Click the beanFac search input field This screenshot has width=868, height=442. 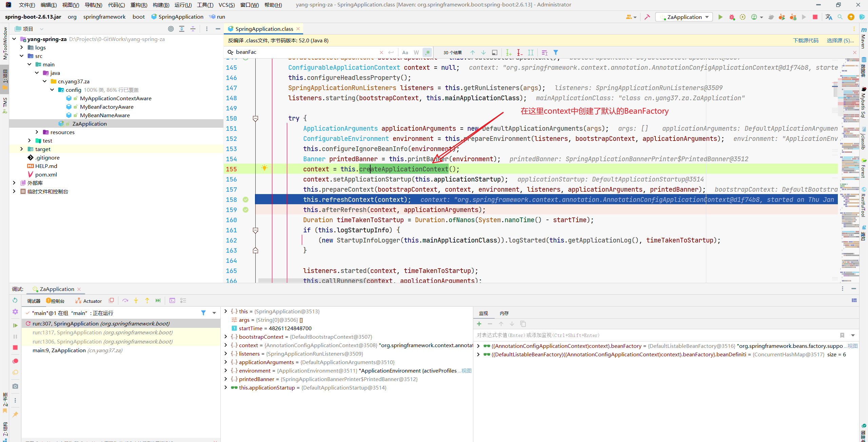[305, 52]
